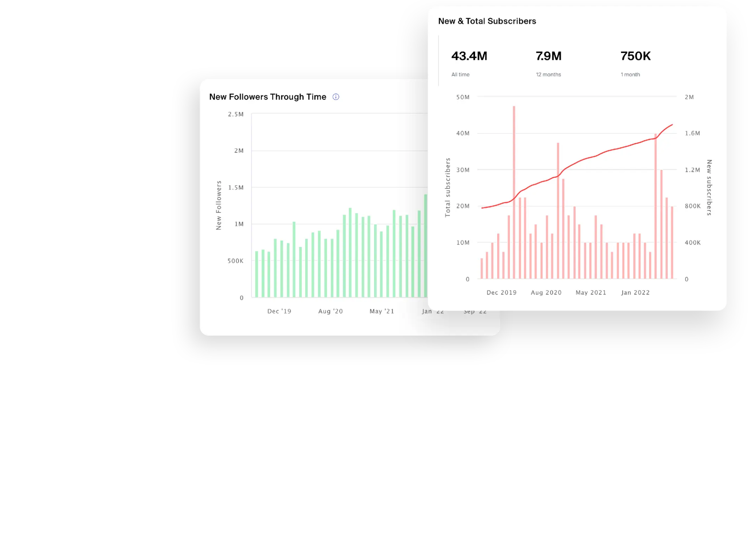Click the May 2021 x-axis label
This screenshot has height=547, width=756.
point(591,293)
